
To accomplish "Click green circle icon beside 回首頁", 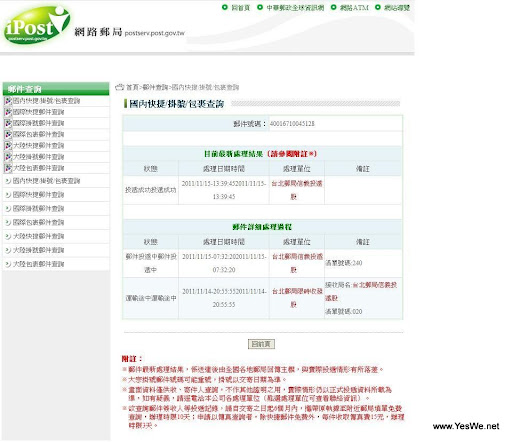I will (225, 7).
